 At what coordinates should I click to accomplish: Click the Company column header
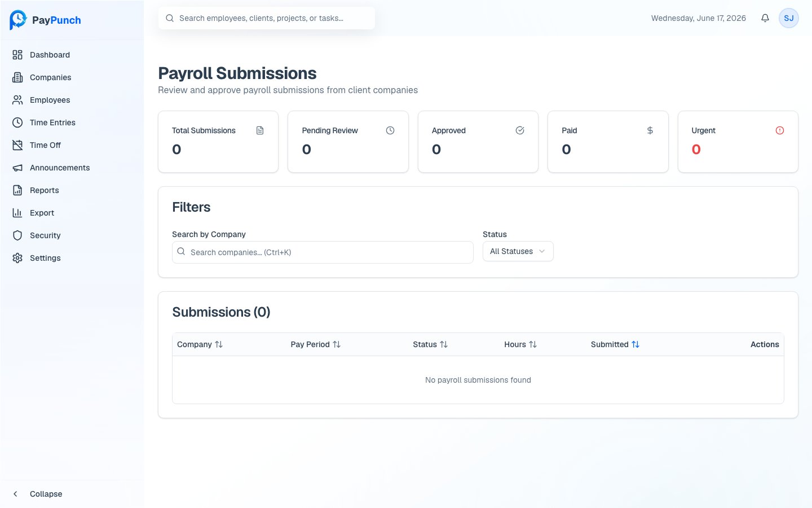coord(195,344)
